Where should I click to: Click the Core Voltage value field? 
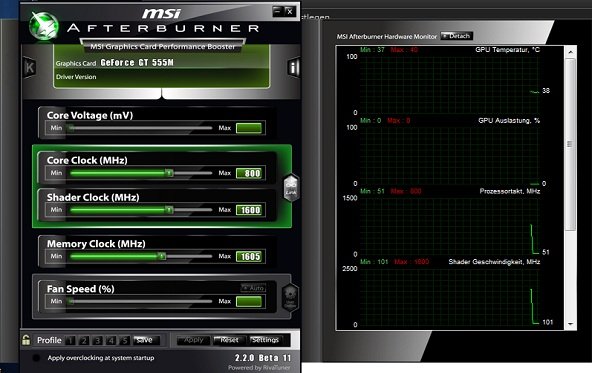pos(249,128)
